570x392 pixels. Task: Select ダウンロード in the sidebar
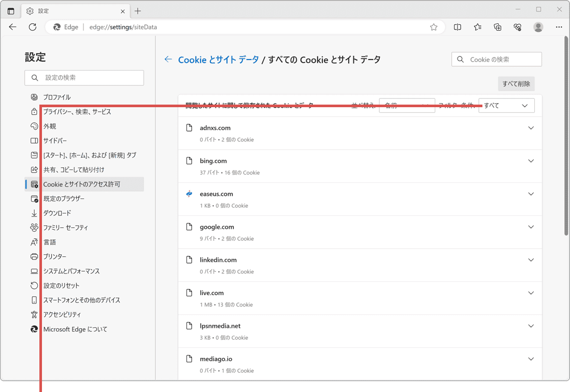click(59, 213)
